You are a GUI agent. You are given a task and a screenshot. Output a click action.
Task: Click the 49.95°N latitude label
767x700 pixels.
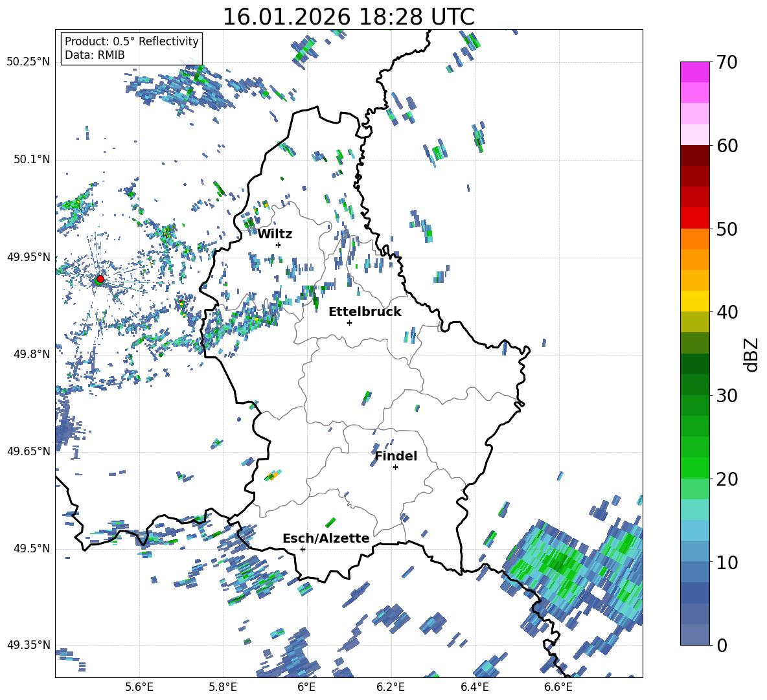click(29, 256)
